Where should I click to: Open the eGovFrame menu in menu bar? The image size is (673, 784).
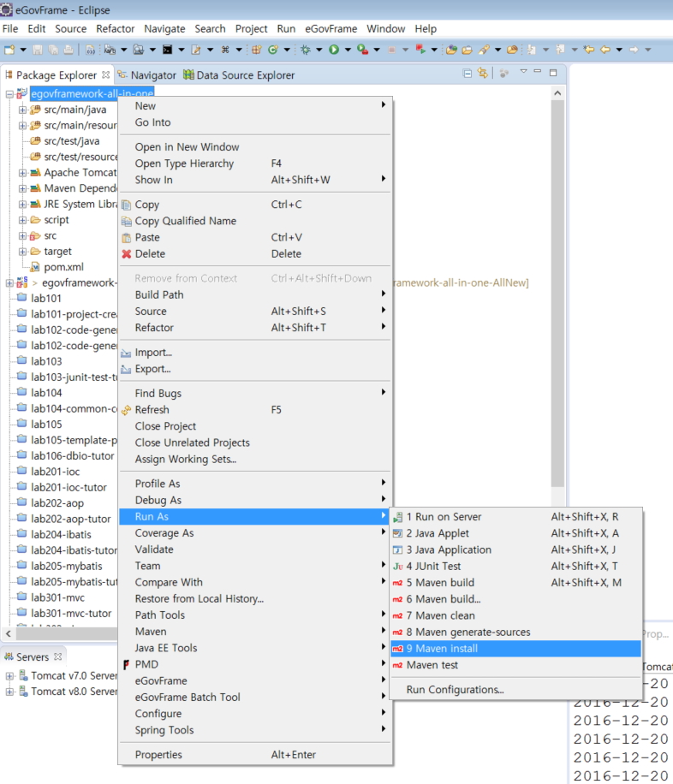(x=330, y=28)
